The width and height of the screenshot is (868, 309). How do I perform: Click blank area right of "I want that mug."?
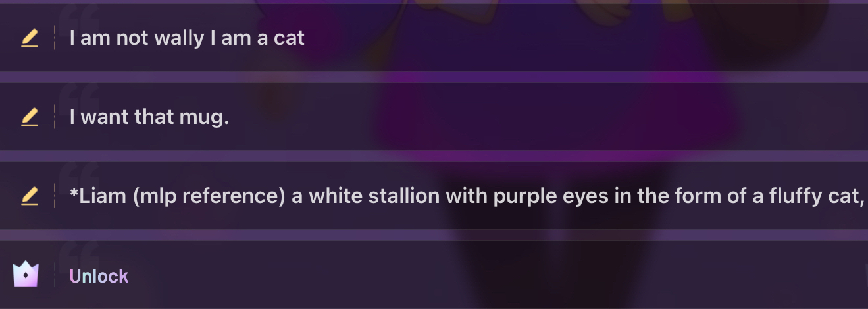click(x=526, y=118)
